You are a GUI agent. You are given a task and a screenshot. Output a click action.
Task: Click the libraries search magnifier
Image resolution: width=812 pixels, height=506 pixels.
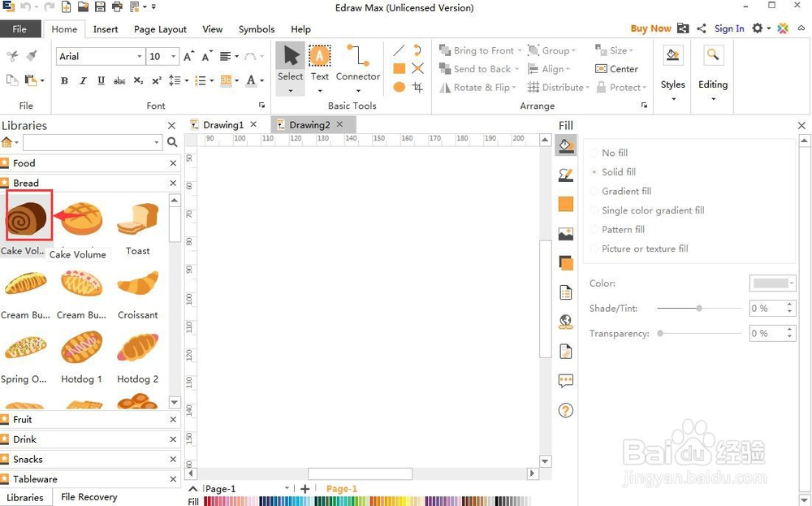click(x=172, y=142)
